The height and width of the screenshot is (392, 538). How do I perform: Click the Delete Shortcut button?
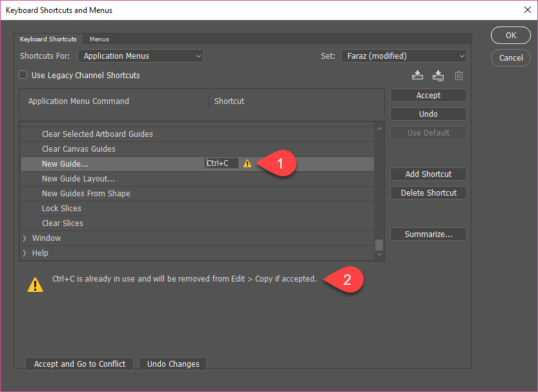(x=428, y=192)
